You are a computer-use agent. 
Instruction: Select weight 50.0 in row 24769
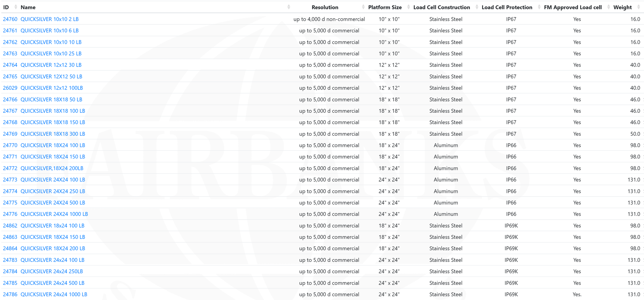pyautogui.click(x=635, y=134)
